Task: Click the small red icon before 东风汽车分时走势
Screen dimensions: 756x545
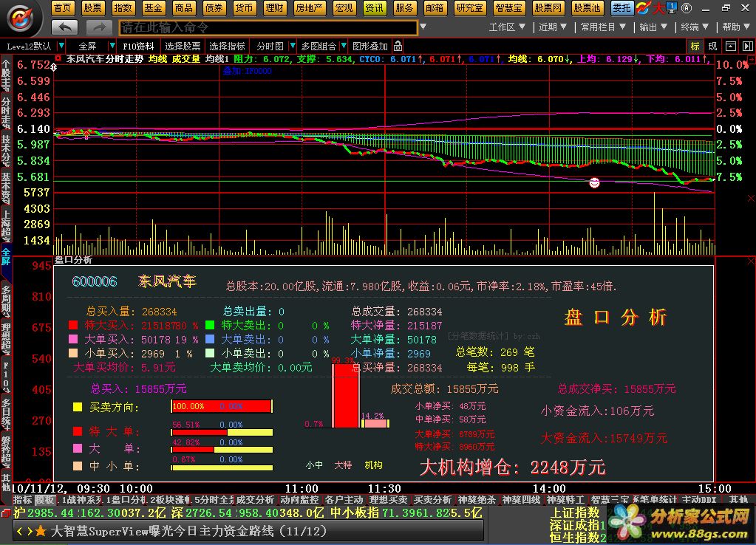Action: [58, 58]
